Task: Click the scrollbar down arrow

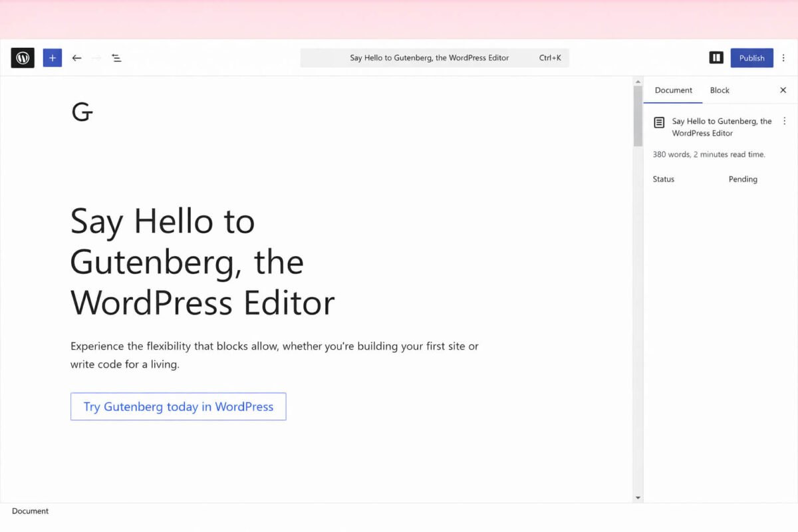Action: coord(638,497)
